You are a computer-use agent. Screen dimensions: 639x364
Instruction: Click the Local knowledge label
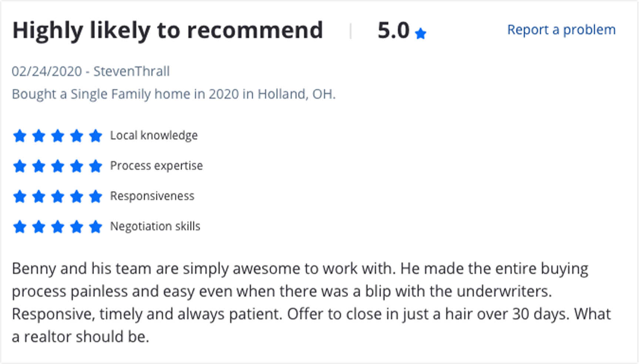click(154, 135)
